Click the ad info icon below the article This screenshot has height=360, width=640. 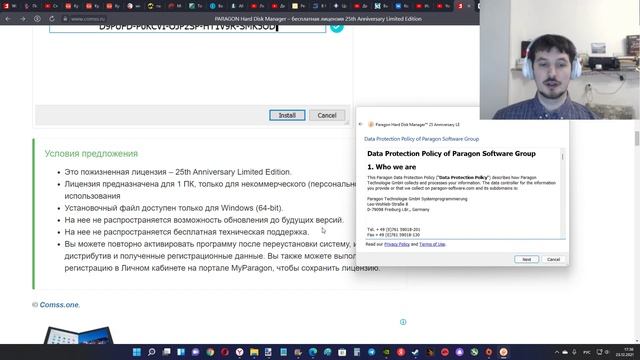(403, 322)
